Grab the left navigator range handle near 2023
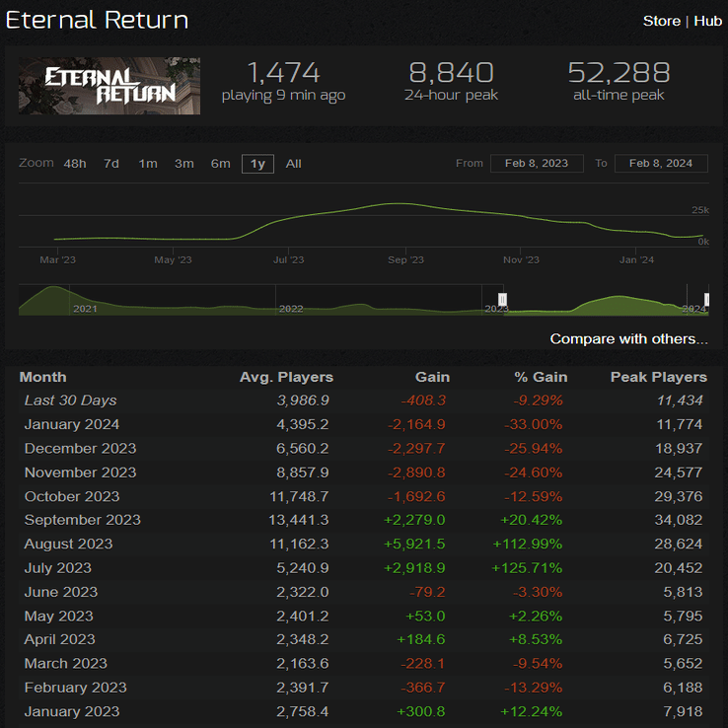The height and width of the screenshot is (728, 728). pyautogui.click(x=503, y=299)
